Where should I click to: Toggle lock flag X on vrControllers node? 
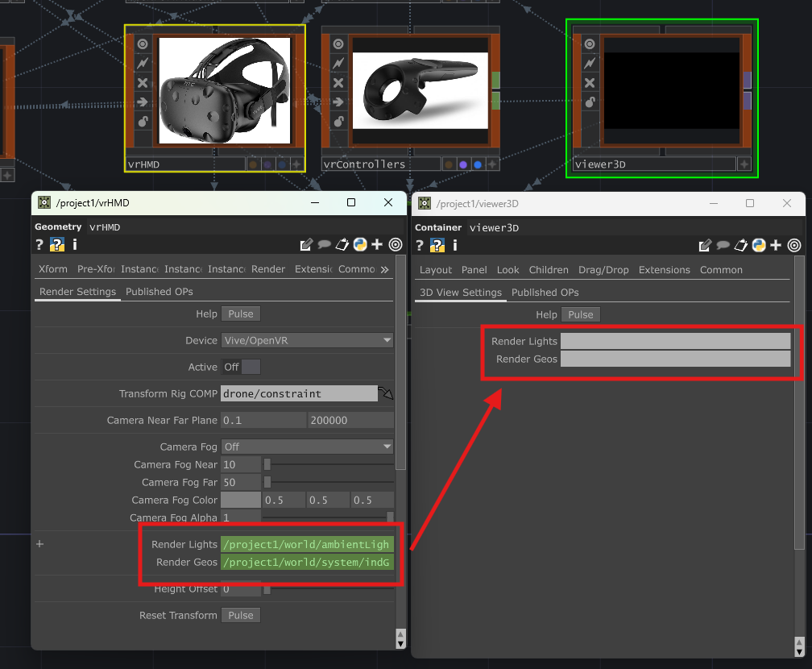tap(338, 83)
